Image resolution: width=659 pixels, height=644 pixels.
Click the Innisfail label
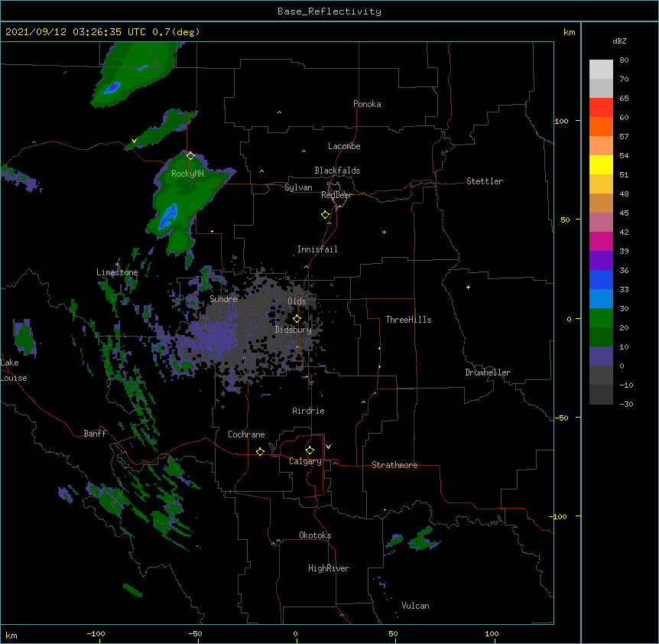[317, 249]
